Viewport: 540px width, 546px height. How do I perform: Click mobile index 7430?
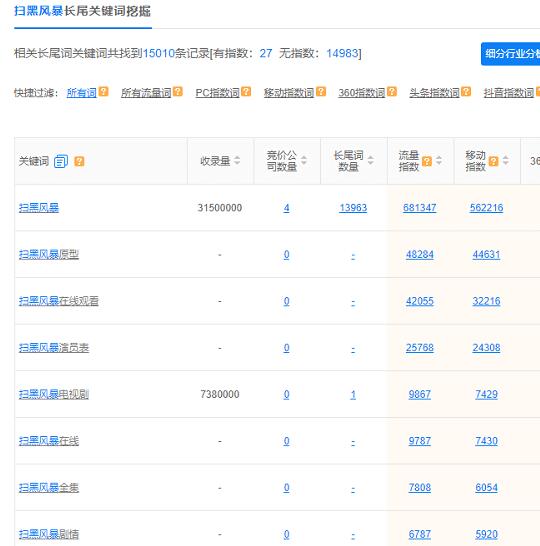click(486, 441)
